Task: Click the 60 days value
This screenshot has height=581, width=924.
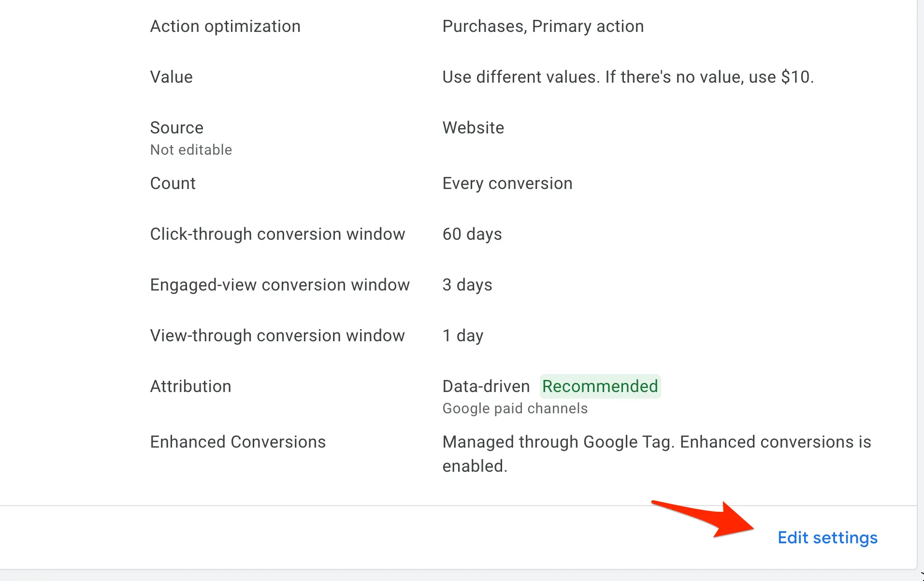Action: pyautogui.click(x=472, y=234)
